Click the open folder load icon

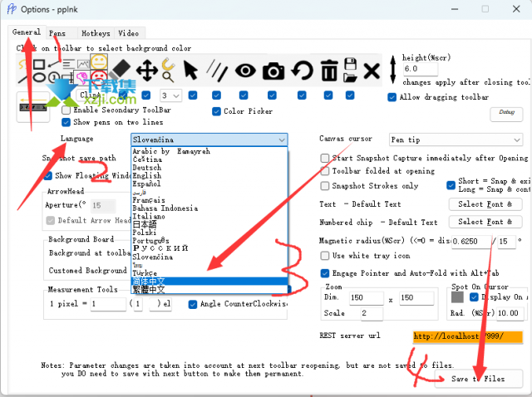pyautogui.click(x=350, y=77)
